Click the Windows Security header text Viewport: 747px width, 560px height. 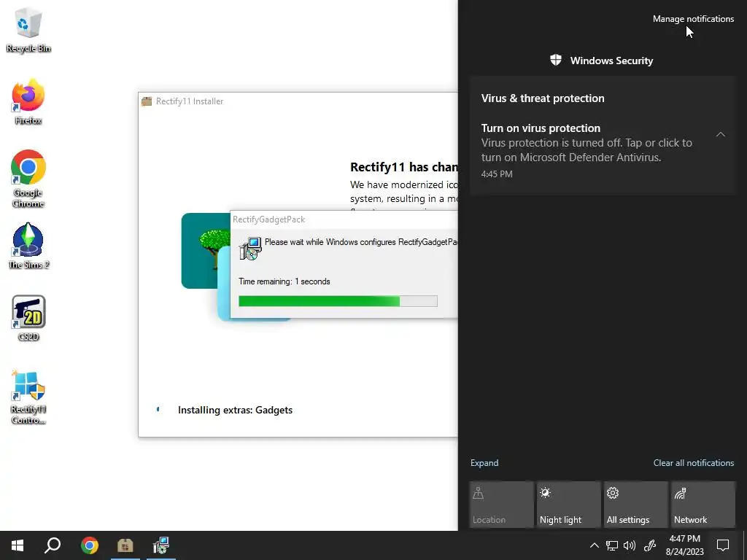coord(611,61)
